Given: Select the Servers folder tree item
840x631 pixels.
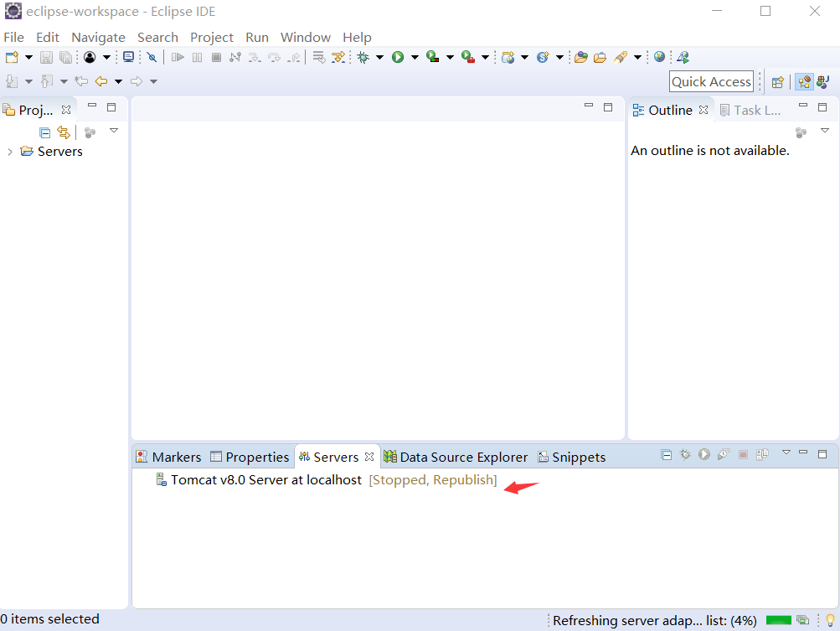Looking at the screenshot, I should tap(51, 152).
